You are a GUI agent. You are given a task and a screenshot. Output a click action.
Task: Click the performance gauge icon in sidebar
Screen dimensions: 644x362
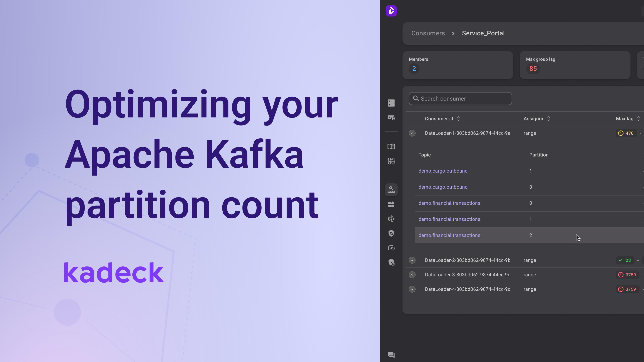[x=391, y=248]
